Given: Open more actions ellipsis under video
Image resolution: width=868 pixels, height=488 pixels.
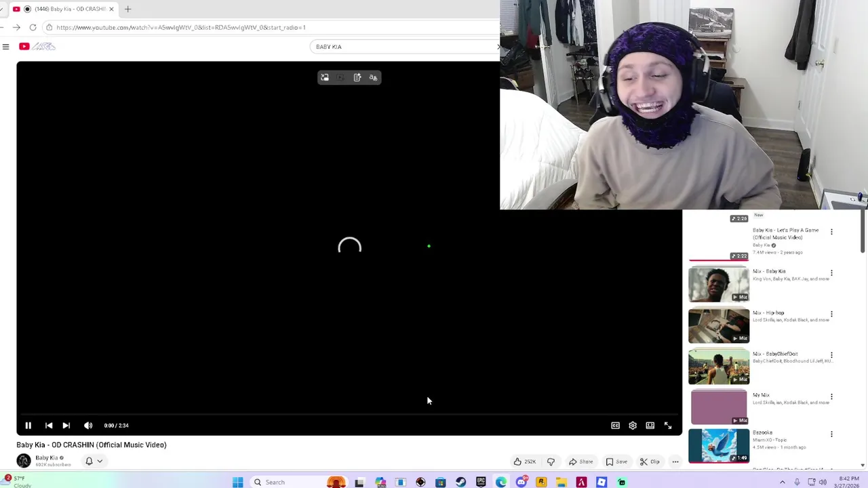Looking at the screenshot, I should (x=675, y=462).
